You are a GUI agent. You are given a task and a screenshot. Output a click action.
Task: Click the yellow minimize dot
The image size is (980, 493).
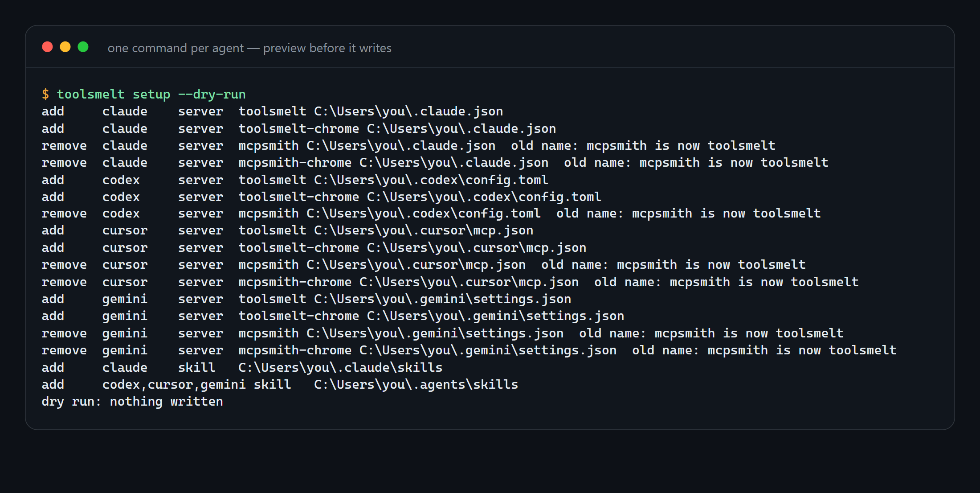(65, 47)
